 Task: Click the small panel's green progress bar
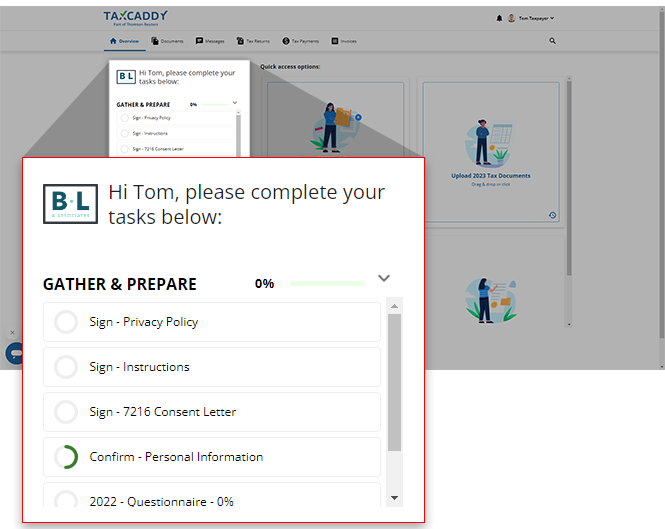pyautogui.click(x=215, y=104)
